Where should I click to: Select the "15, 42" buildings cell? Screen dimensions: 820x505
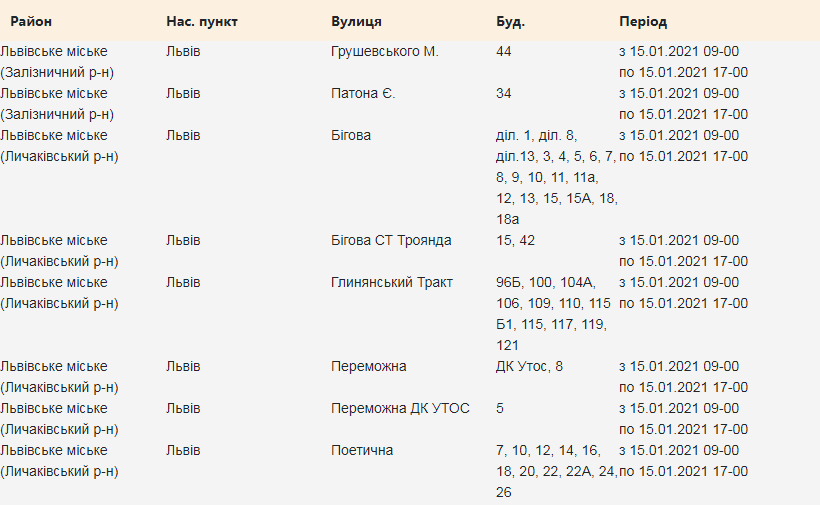[516, 240]
